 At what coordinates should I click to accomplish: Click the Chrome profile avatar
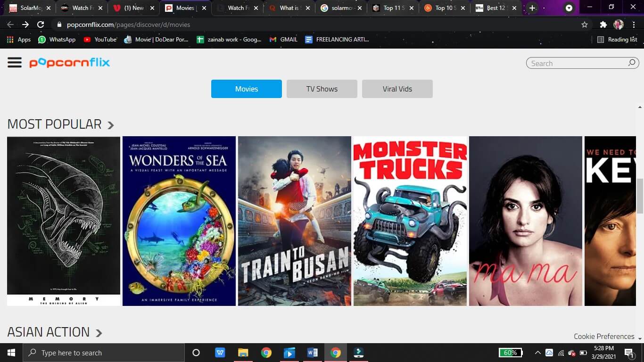(619, 25)
